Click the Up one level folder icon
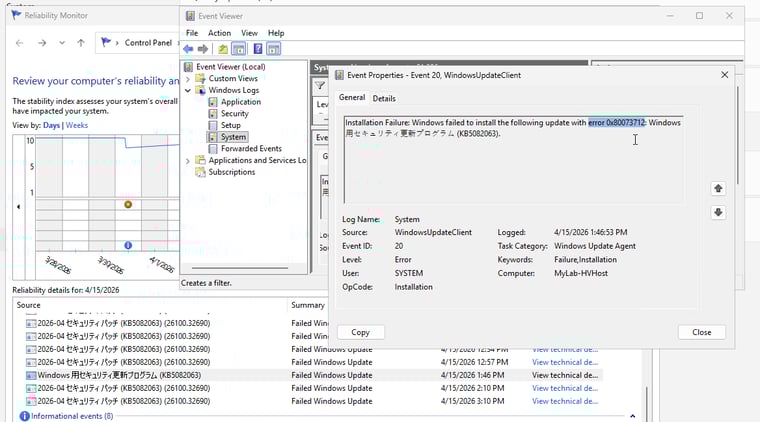The image size is (760, 422). click(x=223, y=49)
